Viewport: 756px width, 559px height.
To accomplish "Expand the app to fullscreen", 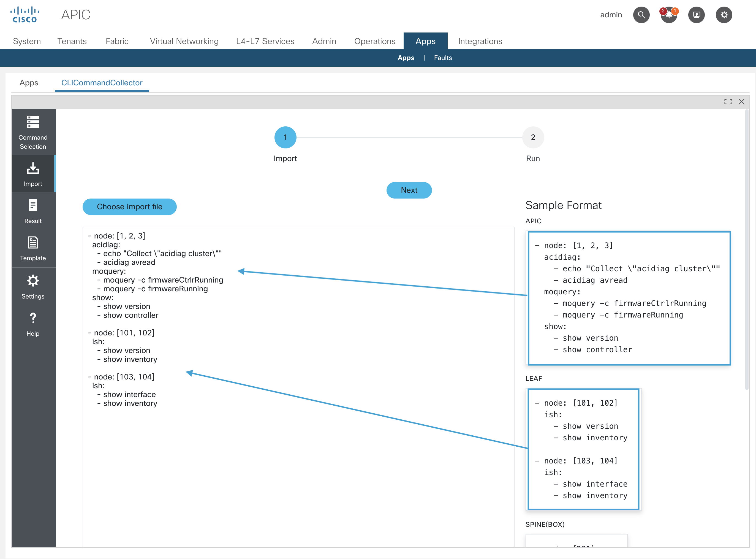I will [728, 102].
